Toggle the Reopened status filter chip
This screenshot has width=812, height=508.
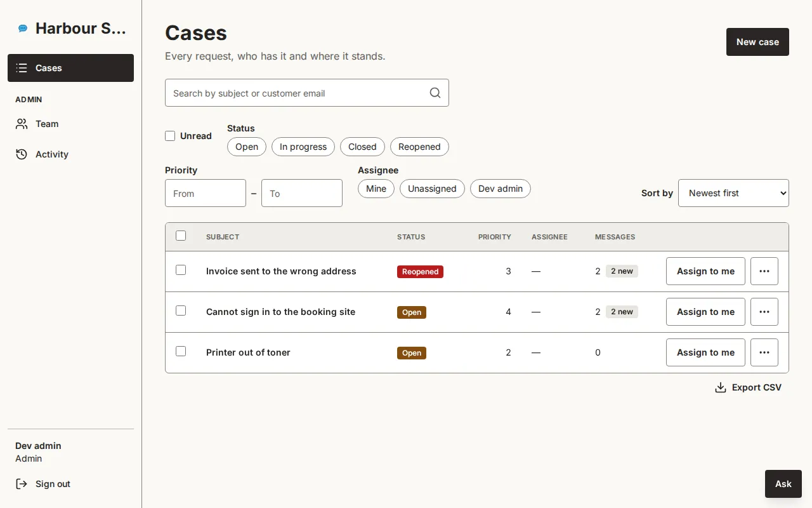[419, 147]
